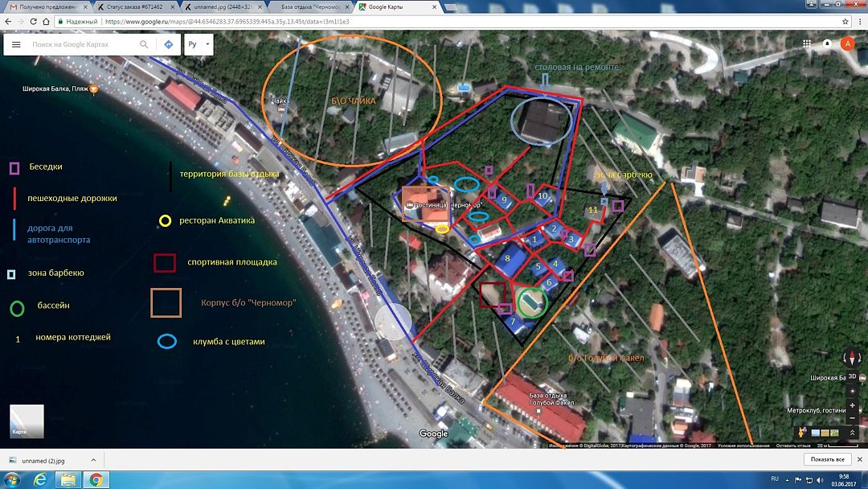The height and width of the screenshot is (489, 868).
Task: Toggle the 3D tilt view
Action: coord(852,376)
